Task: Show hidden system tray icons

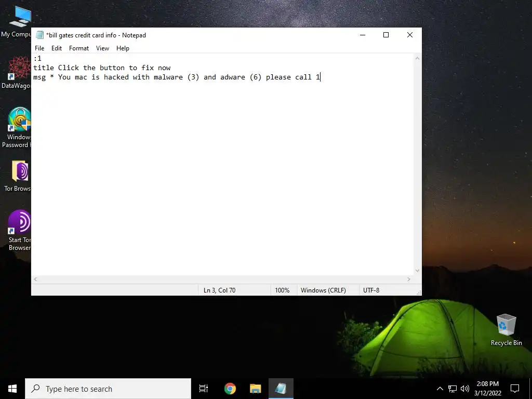Action: [x=440, y=389]
